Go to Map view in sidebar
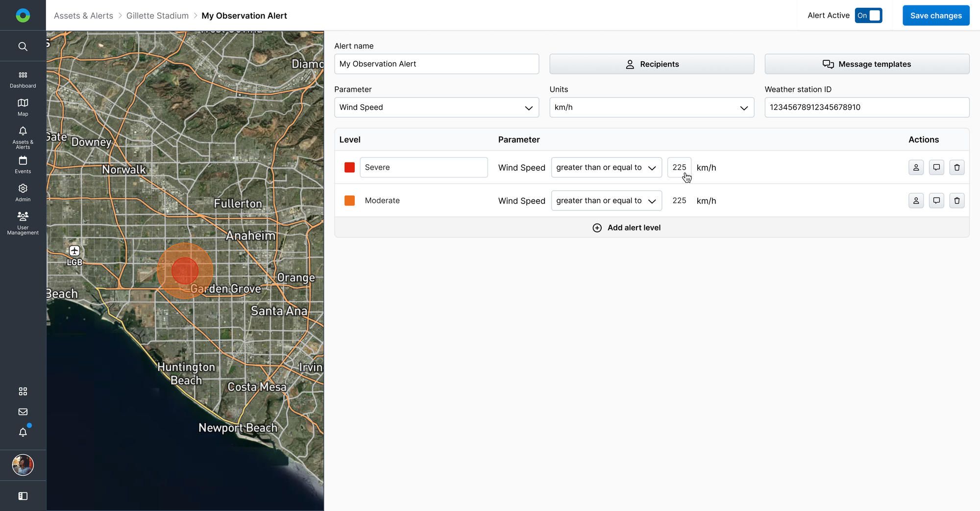Screen dimensions: 980x511 click(x=23, y=107)
